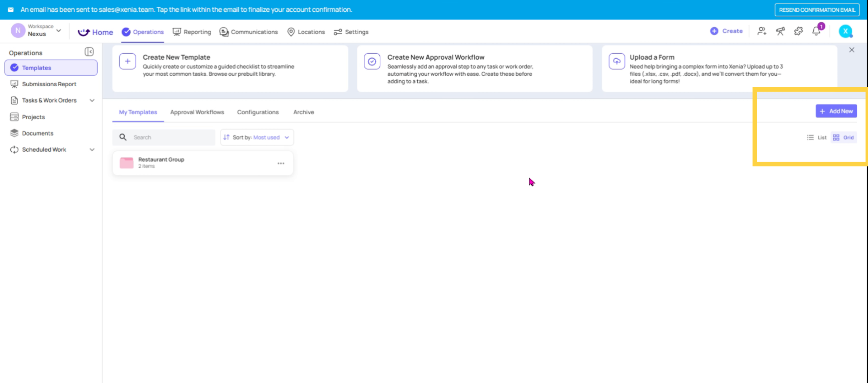Click the user avatar X icon
The height and width of the screenshot is (383, 868).
click(x=845, y=31)
